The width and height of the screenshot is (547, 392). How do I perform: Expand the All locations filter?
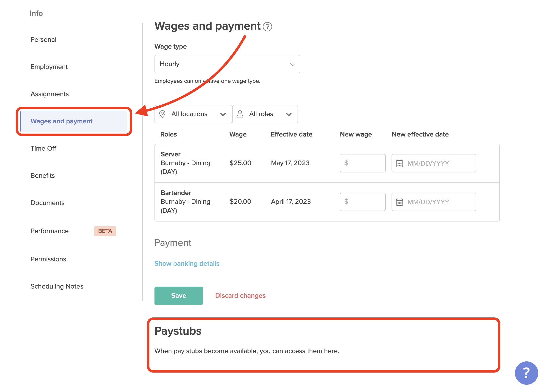click(193, 114)
